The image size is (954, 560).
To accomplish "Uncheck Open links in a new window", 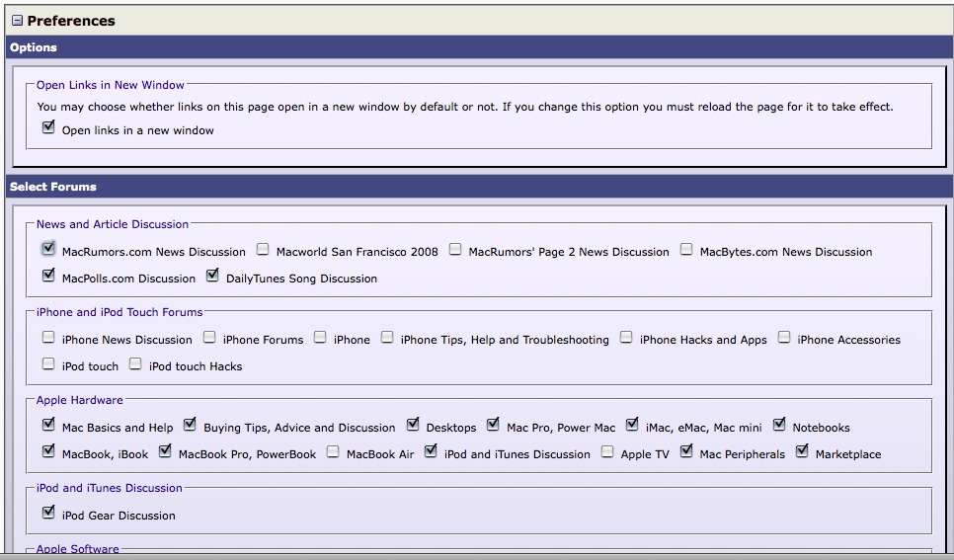I will pyautogui.click(x=48, y=127).
